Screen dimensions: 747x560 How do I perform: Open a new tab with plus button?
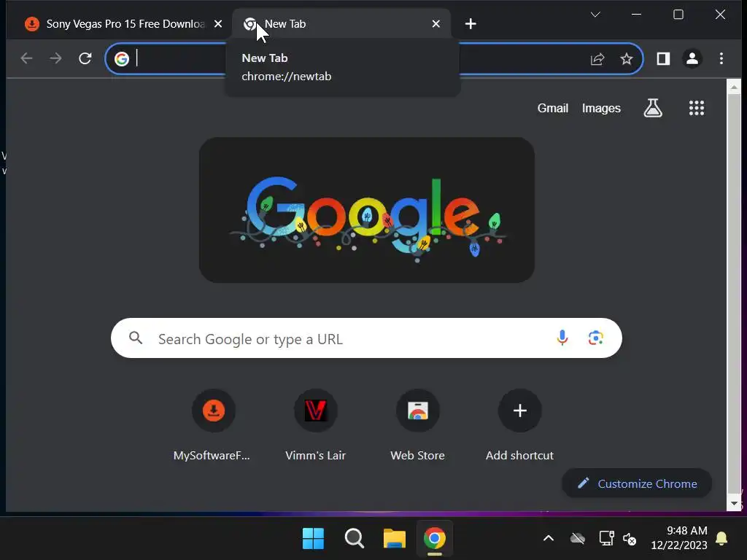[471, 24]
